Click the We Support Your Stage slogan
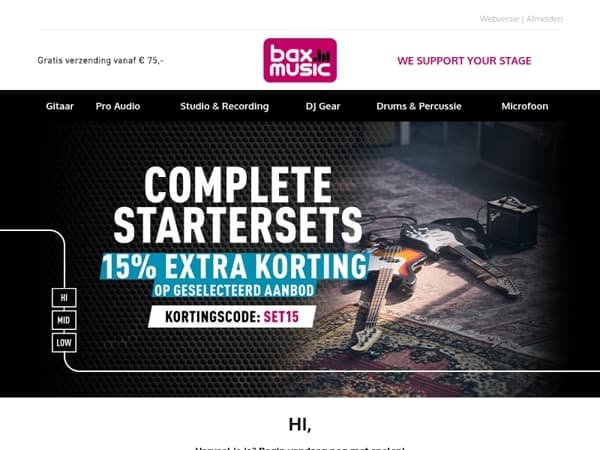 (x=464, y=60)
